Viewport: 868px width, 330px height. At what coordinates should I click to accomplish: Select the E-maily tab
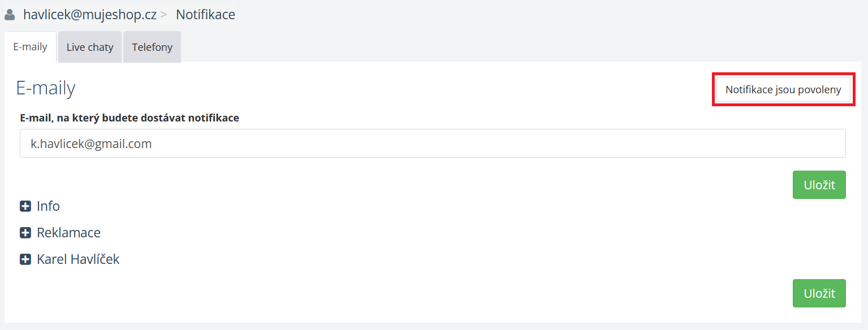tap(30, 47)
